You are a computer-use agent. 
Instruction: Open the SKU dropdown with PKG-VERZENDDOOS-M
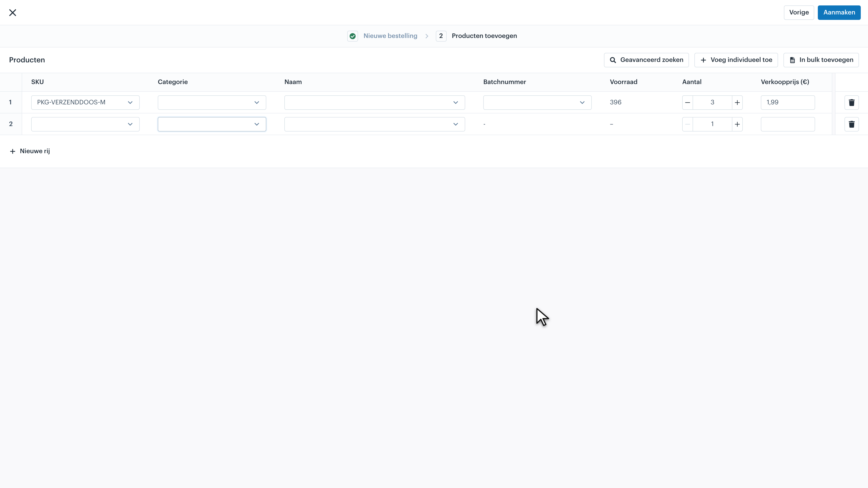(x=85, y=102)
